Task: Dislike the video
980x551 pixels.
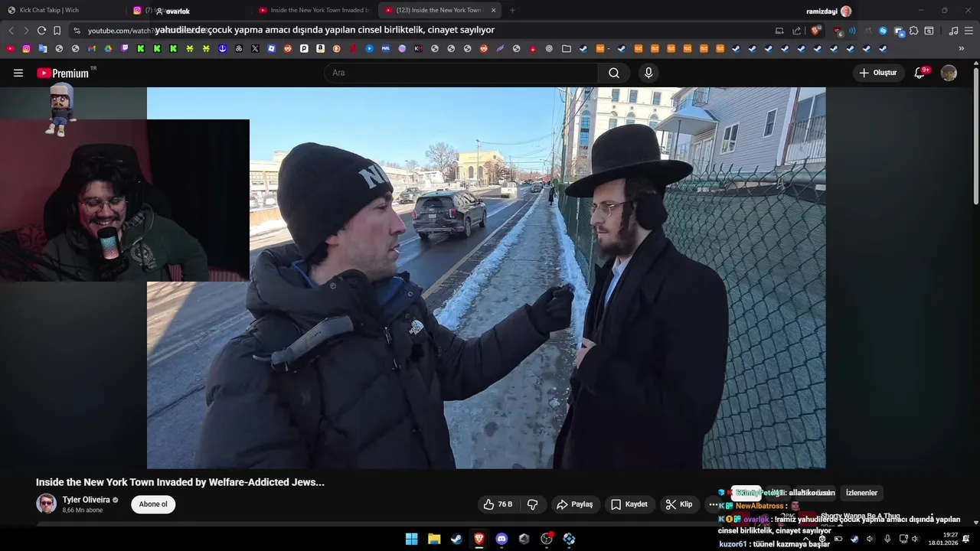Action: pos(532,504)
